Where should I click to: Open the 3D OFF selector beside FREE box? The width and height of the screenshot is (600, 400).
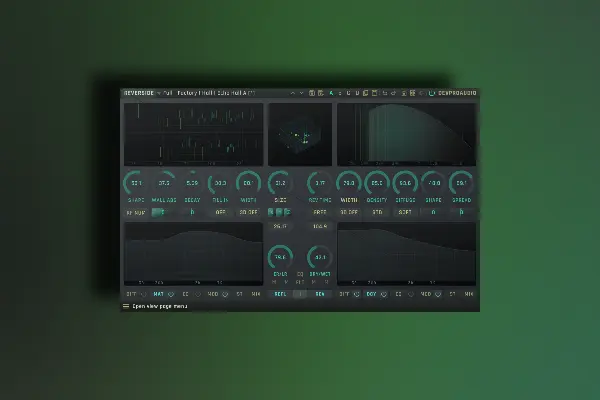pos(349,212)
